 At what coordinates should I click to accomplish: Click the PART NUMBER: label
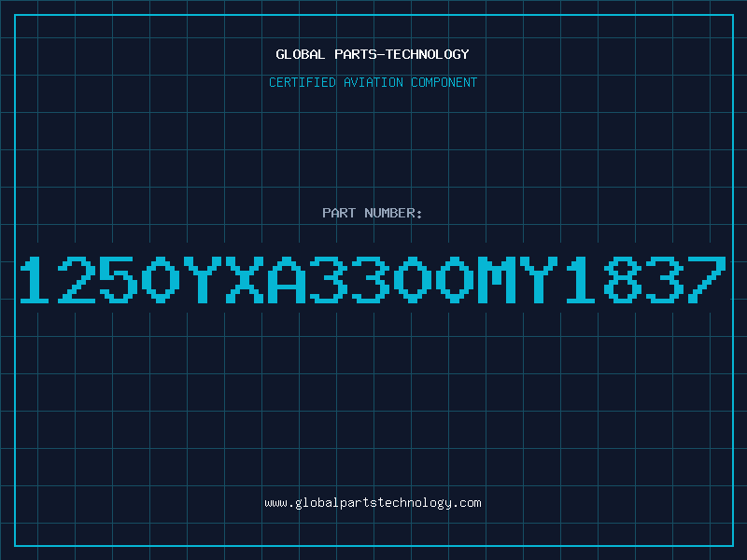[373, 213]
